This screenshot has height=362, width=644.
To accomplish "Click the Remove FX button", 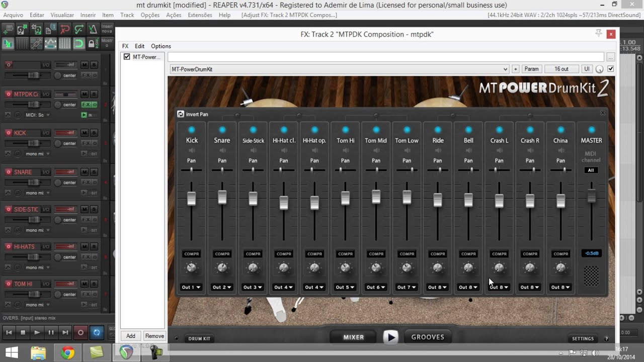I will 154,336.
